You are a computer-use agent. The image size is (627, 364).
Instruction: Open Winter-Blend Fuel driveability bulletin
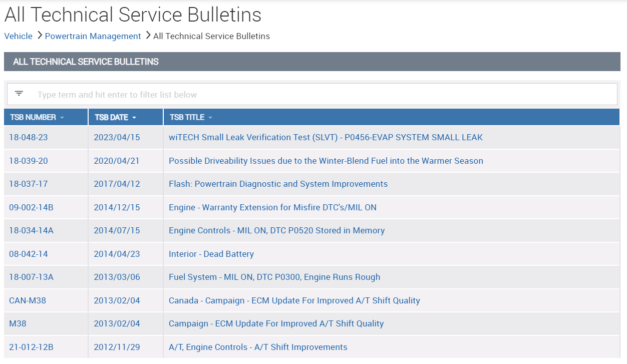(326, 161)
